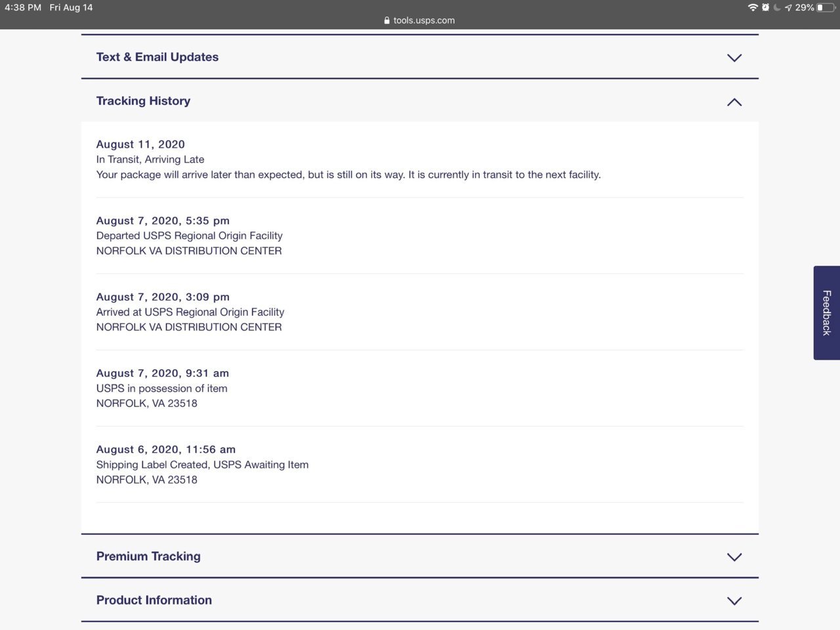The width and height of the screenshot is (840, 630).
Task: Click NORFOLK, VA 23518 under Shipping Label entry
Action: (147, 479)
